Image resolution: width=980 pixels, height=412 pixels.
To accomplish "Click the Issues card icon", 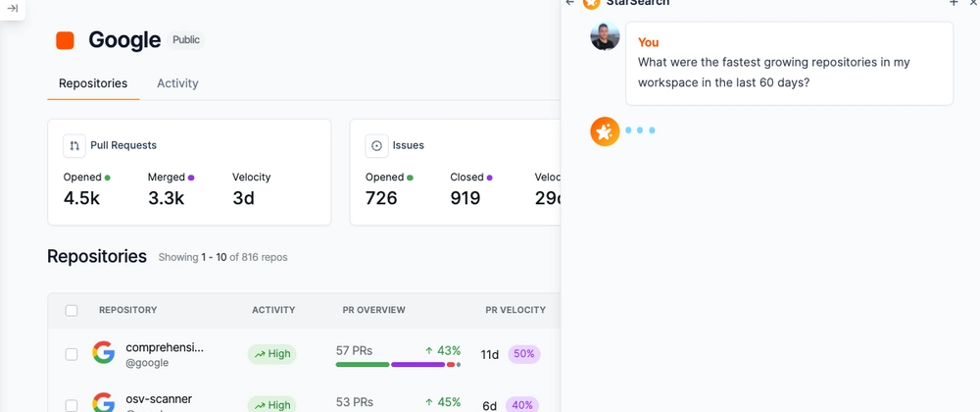I will click(x=376, y=146).
